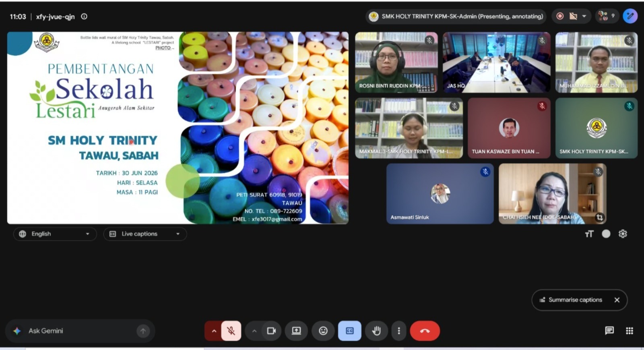Open the three-dot more options menu
This screenshot has width=644, height=350.
tap(399, 331)
